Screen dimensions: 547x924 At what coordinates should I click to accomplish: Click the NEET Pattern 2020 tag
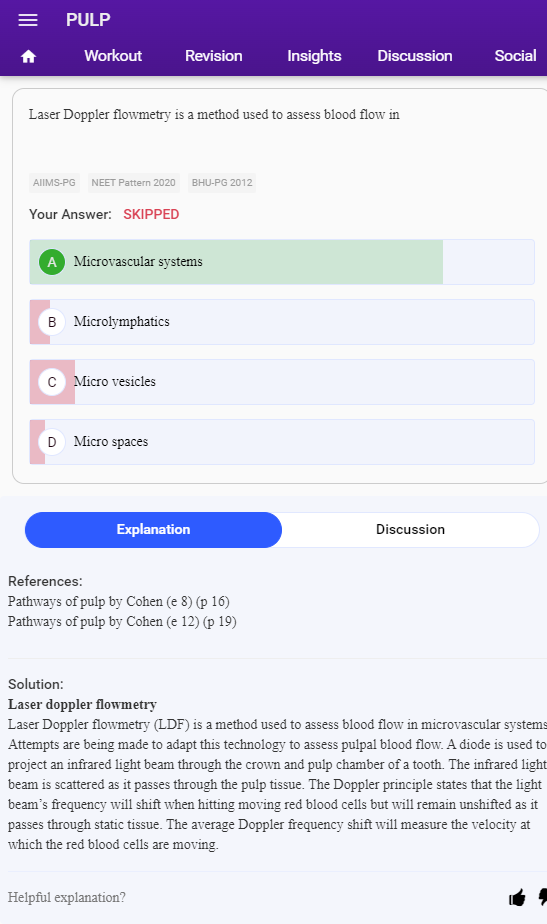tap(133, 183)
